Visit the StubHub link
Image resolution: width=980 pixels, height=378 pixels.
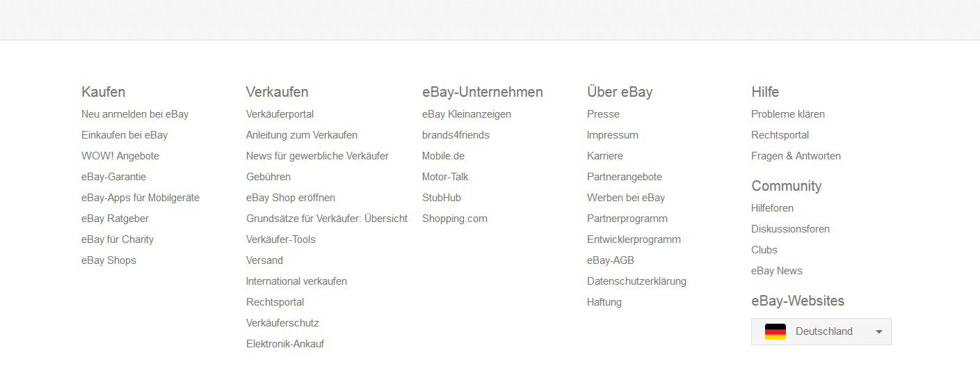click(x=442, y=198)
